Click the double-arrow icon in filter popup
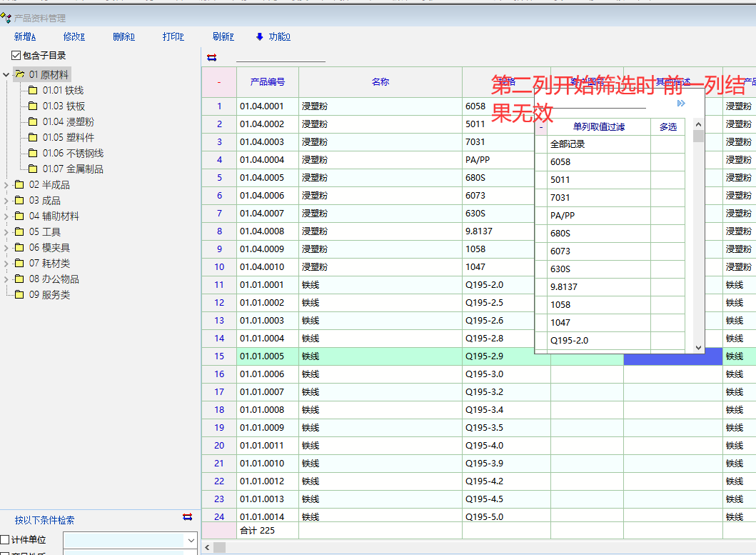756x555 pixels. pos(681,104)
